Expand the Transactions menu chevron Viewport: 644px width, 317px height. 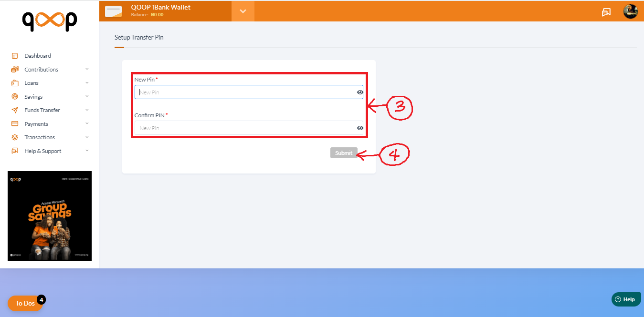pos(87,137)
